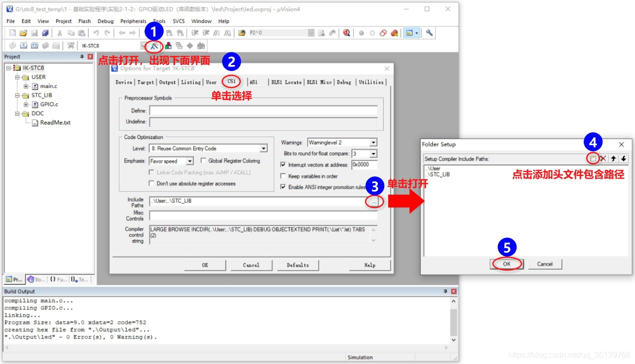Insert a breakpoint with the red dot icon
The width and height of the screenshot is (635, 364).
(361, 33)
